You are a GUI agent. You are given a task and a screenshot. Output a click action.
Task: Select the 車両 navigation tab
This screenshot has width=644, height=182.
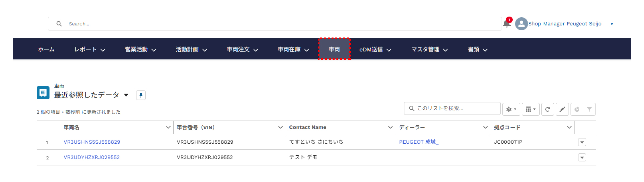click(334, 50)
